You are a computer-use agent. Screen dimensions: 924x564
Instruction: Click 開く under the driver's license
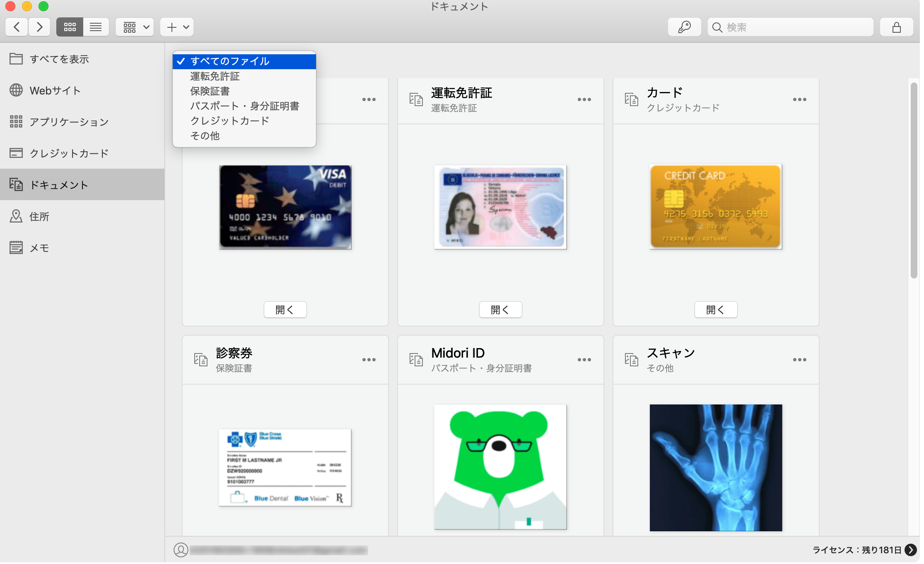[500, 310]
